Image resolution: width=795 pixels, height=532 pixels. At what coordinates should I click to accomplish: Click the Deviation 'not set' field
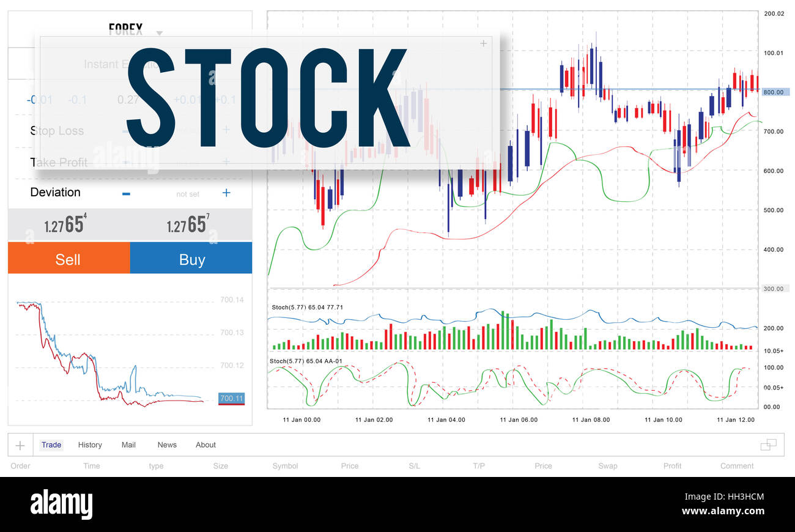(188, 194)
